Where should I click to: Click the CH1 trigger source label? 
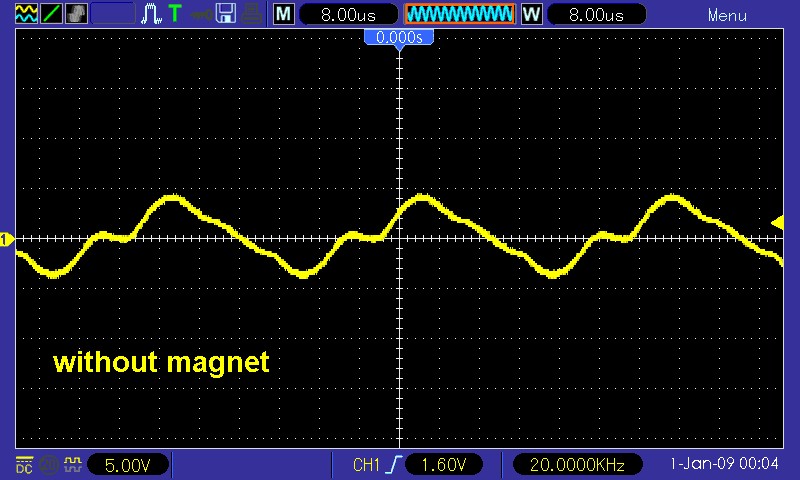click(x=366, y=465)
